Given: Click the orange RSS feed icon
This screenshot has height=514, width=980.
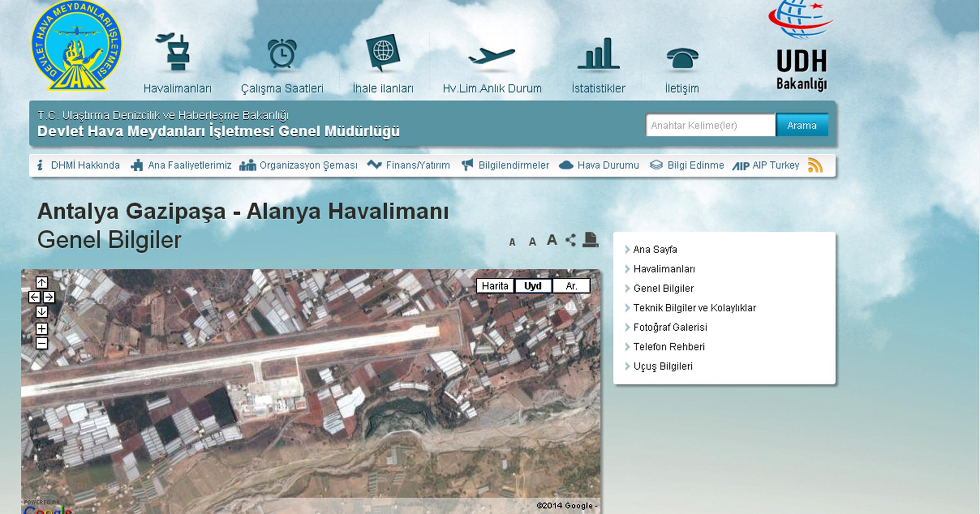Looking at the screenshot, I should click(815, 165).
